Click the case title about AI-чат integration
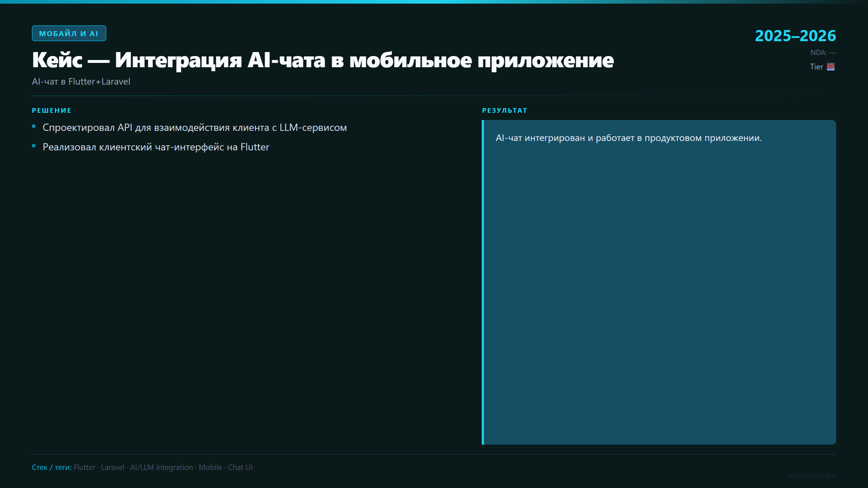This screenshot has width=868, height=488. [323, 60]
